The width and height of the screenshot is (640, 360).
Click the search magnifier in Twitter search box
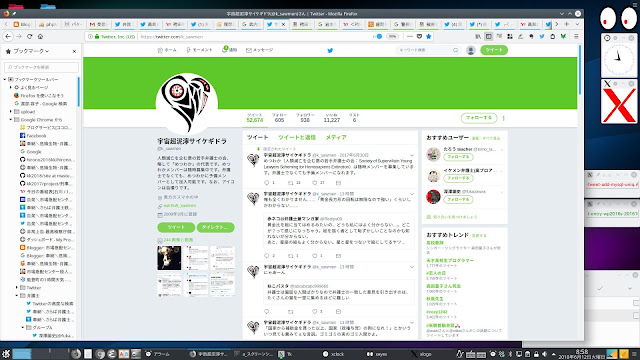pyautogui.click(x=456, y=50)
